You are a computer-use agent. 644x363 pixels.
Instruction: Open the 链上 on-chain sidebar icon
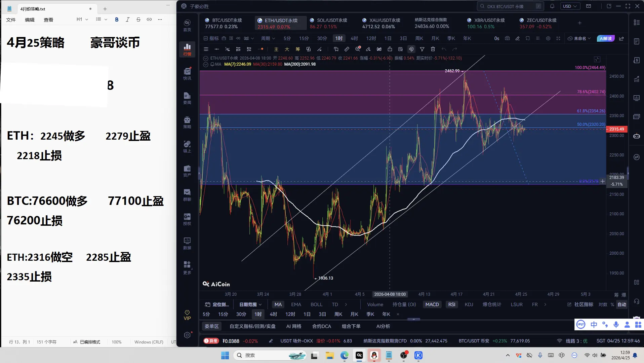coord(187,146)
